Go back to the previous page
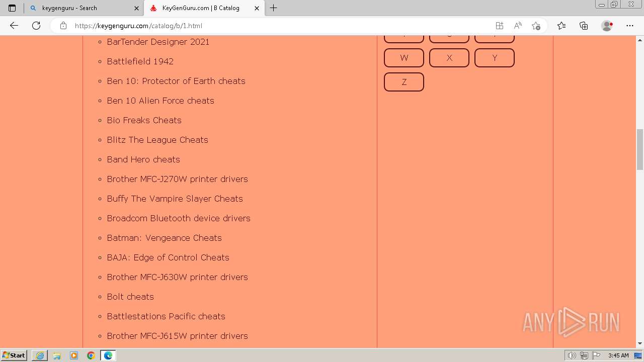 (14, 26)
